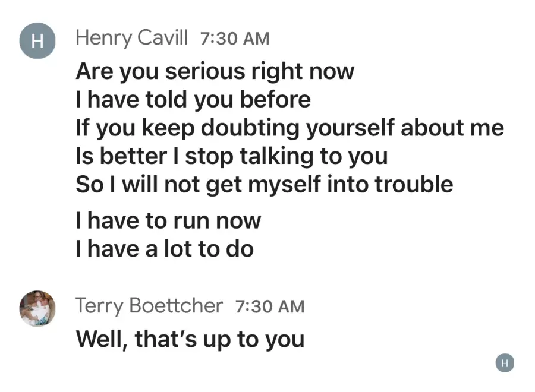Image resolution: width=535 pixels, height=392 pixels.
Task: Click the message "I have a lot to do"
Action: 165,249
